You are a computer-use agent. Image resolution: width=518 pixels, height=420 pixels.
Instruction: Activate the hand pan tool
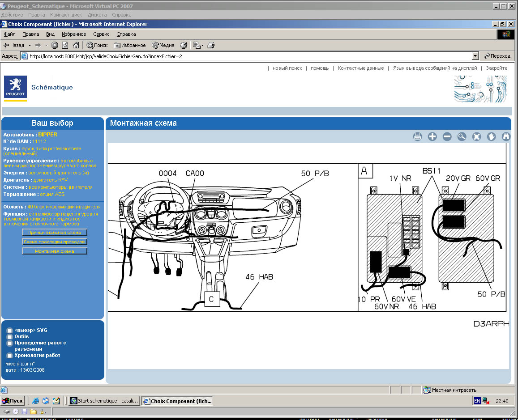491,137
